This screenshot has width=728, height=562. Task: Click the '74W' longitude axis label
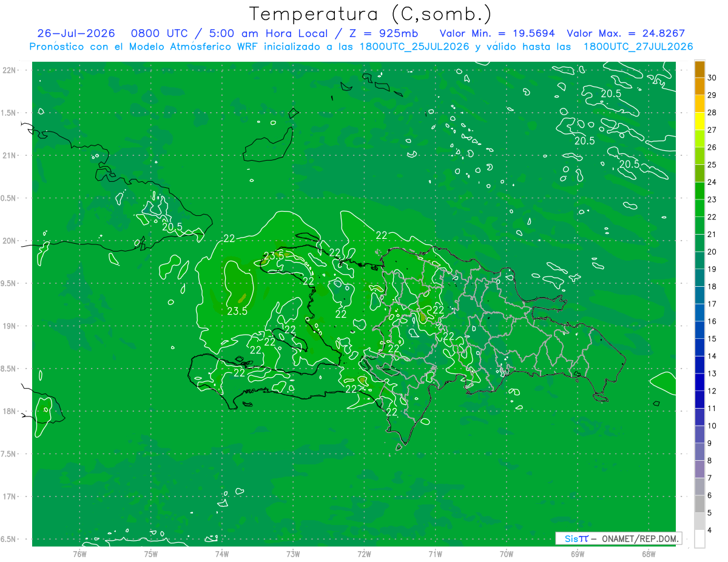pyautogui.click(x=221, y=554)
